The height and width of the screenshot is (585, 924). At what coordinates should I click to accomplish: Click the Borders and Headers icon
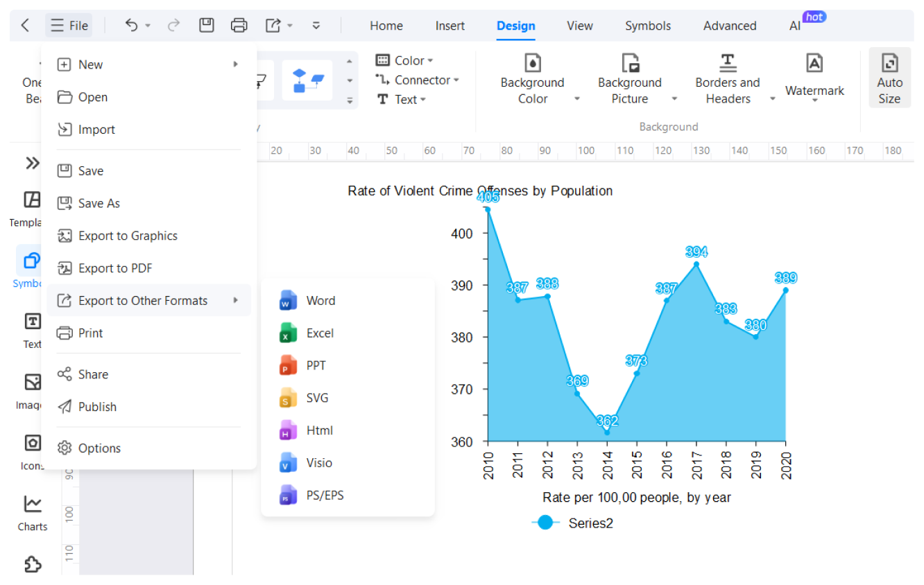(728, 63)
